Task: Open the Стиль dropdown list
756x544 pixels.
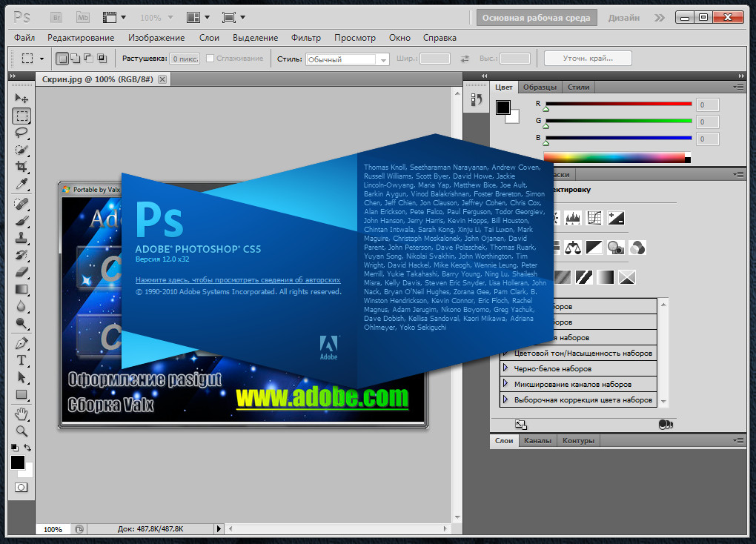Action: [x=383, y=59]
